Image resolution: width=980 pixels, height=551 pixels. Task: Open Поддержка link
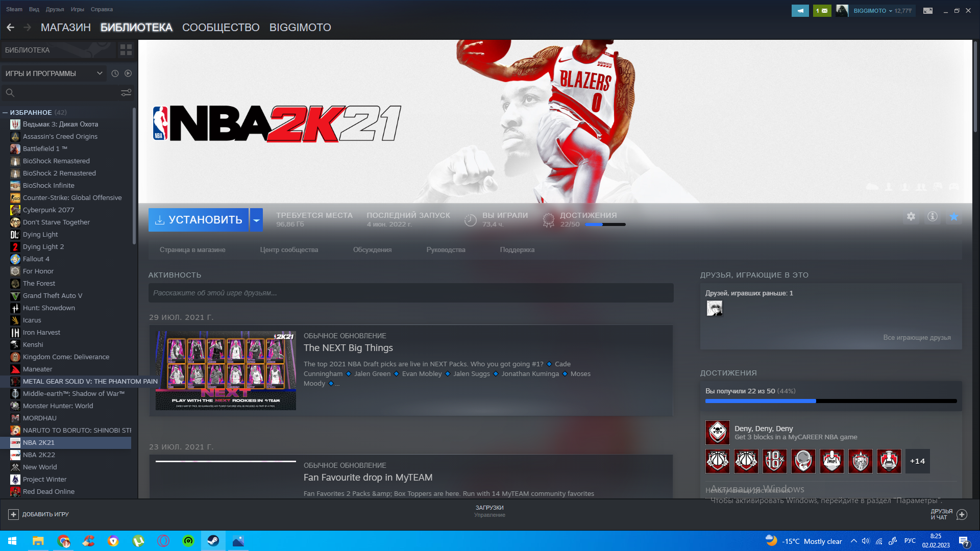(x=517, y=249)
